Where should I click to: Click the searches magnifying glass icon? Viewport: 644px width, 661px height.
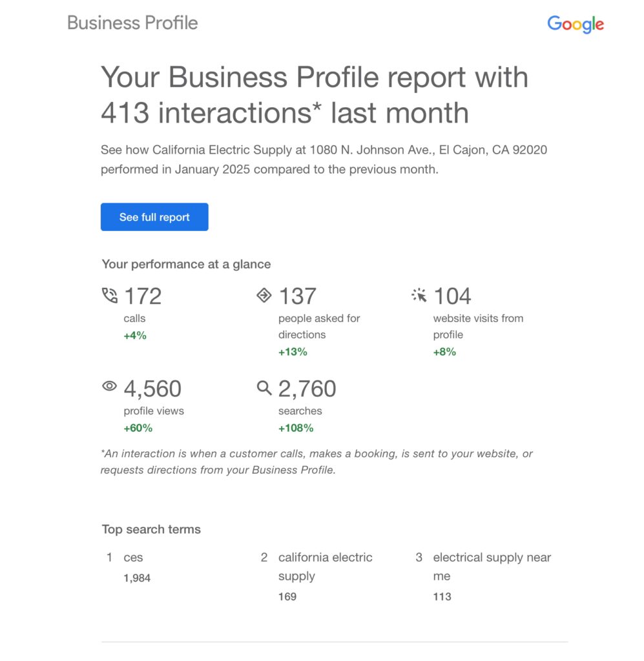pos(264,387)
